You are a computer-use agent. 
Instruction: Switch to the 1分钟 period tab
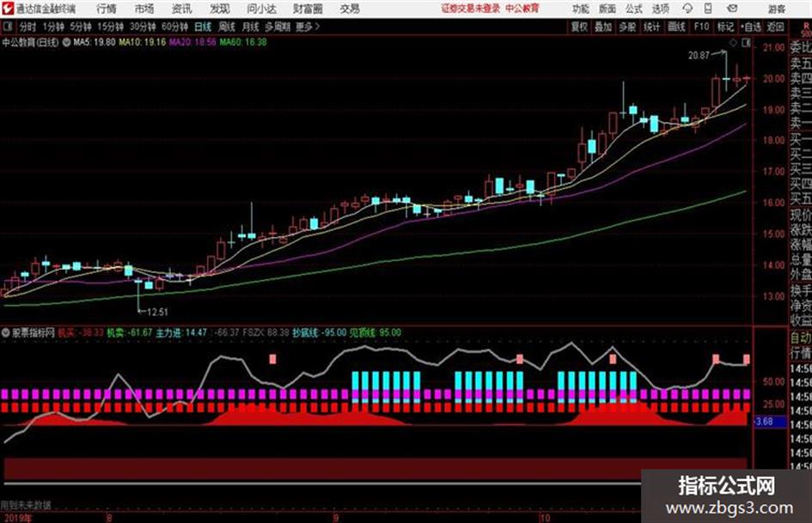coord(52,27)
